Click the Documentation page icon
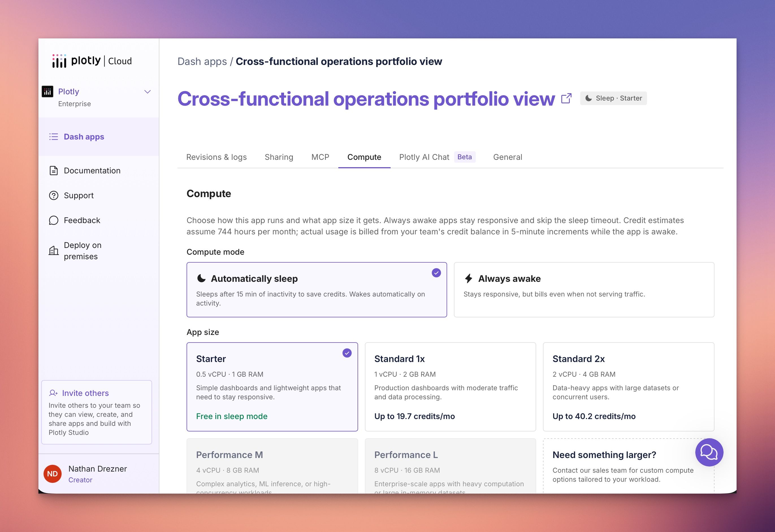The width and height of the screenshot is (775, 532). coord(54,171)
